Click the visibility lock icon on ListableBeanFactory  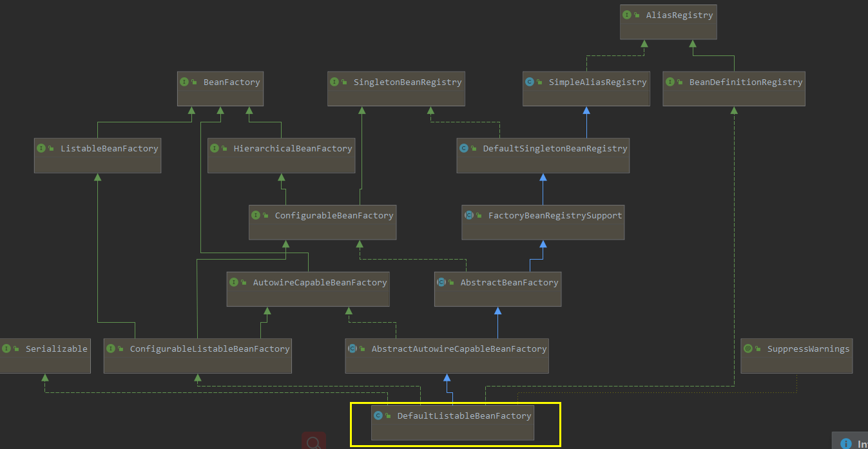point(51,148)
